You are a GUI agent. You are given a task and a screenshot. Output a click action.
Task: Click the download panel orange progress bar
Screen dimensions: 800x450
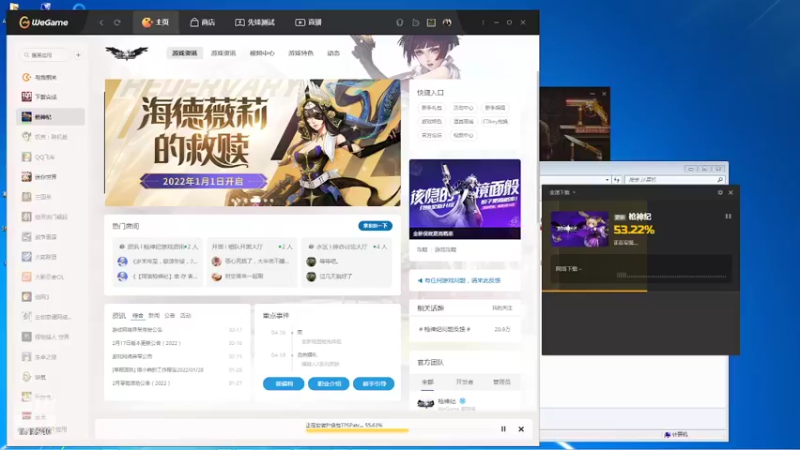coord(594,291)
